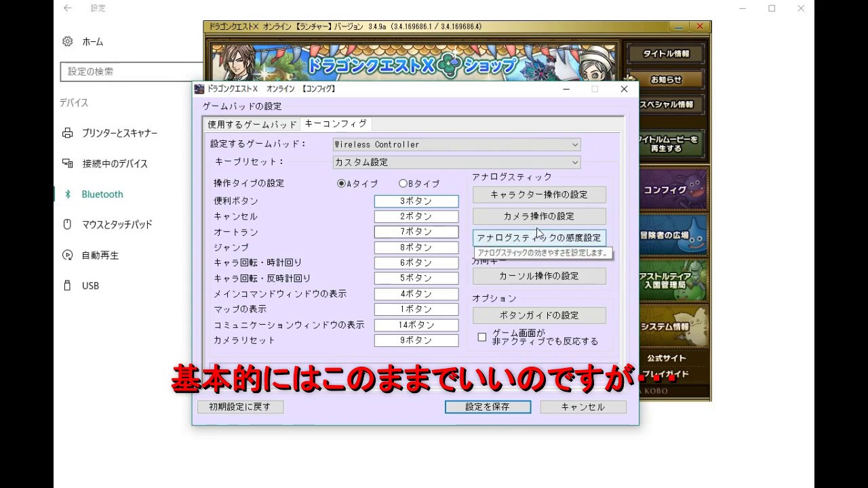Click the back arrow in Settings window

(67, 8)
